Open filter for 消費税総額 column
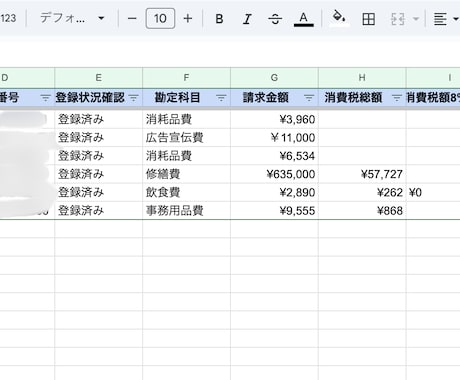460x380 pixels. point(397,98)
